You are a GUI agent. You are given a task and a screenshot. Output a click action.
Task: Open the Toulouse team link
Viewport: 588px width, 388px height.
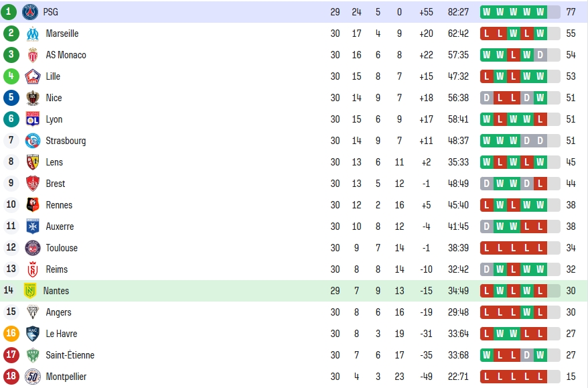tap(62, 248)
